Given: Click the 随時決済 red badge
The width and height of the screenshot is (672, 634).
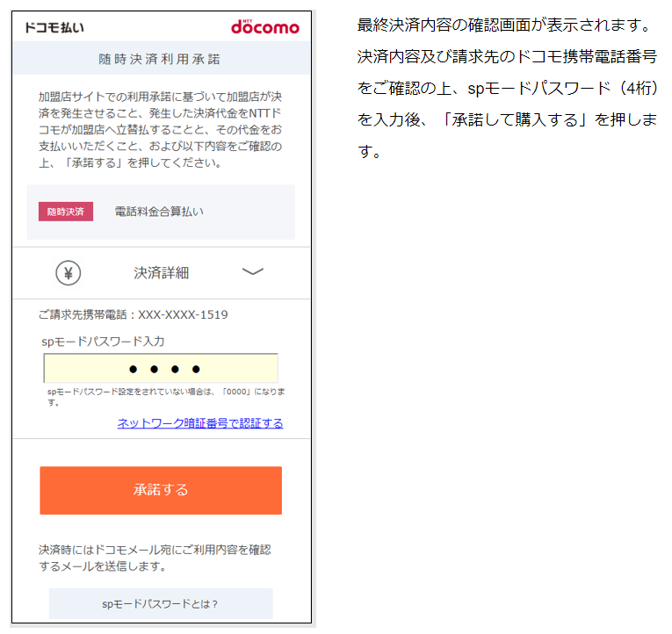Looking at the screenshot, I should click(x=66, y=212).
